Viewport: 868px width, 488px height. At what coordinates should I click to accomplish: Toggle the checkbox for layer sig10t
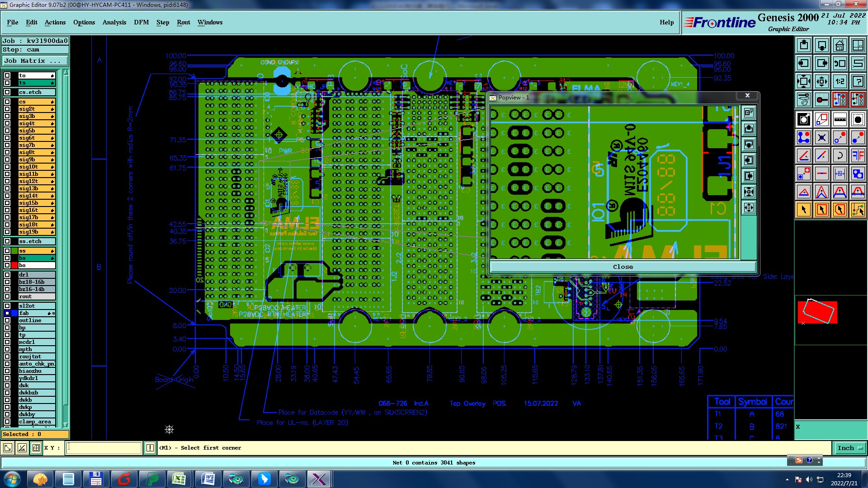click(x=7, y=167)
